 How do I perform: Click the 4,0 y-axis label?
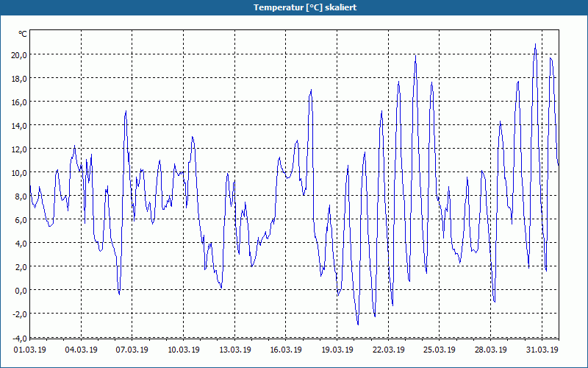[21, 244]
